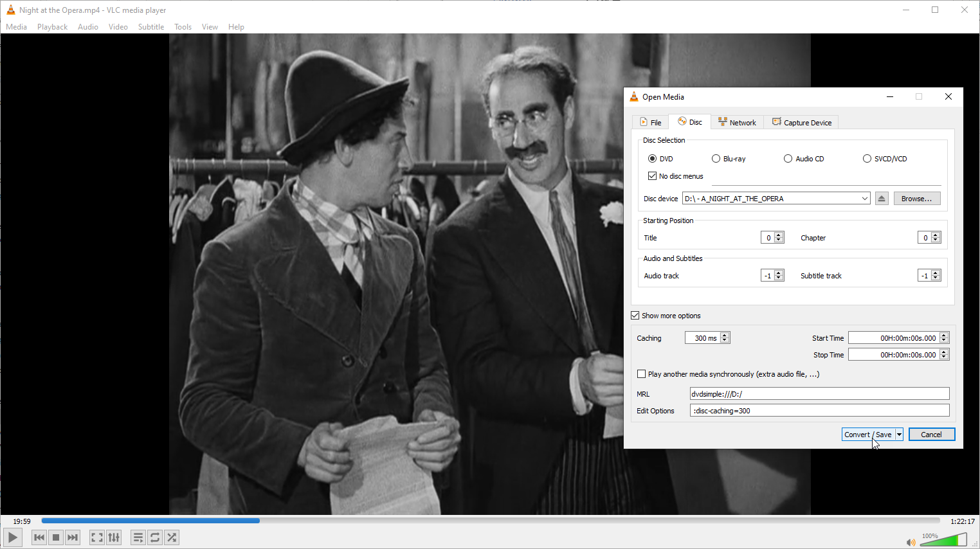The height and width of the screenshot is (549, 980).
Task: Open the Media menu
Action: click(x=17, y=27)
